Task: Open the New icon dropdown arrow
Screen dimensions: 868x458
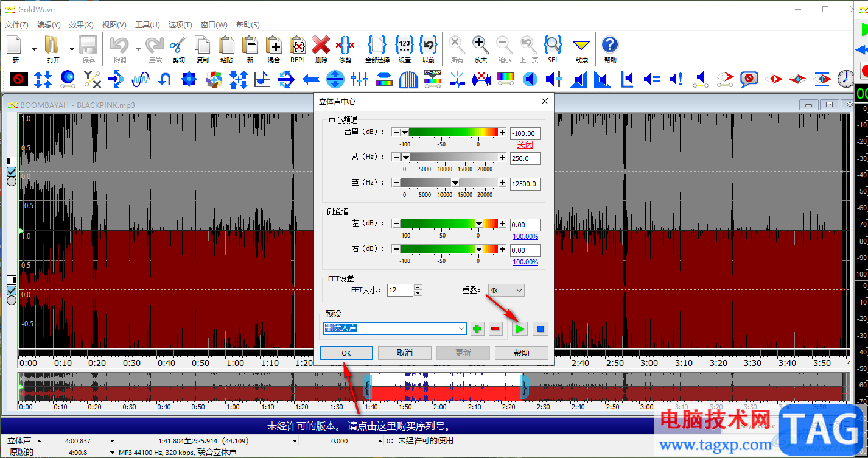Action: pos(33,49)
